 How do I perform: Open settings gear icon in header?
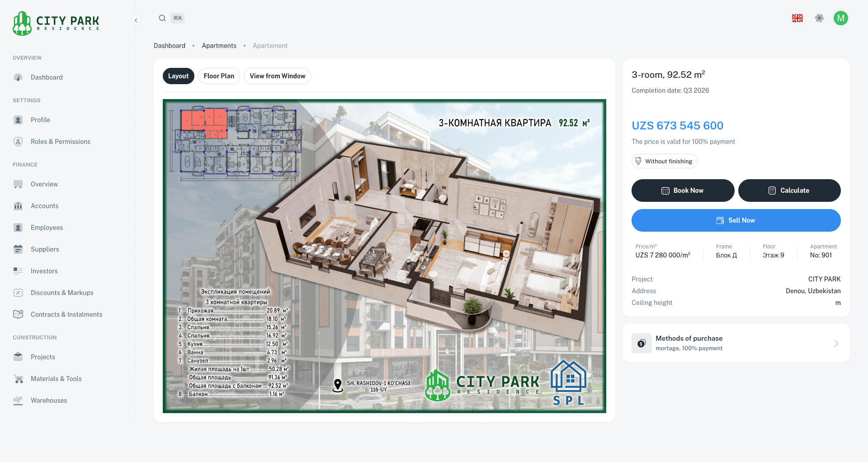819,18
